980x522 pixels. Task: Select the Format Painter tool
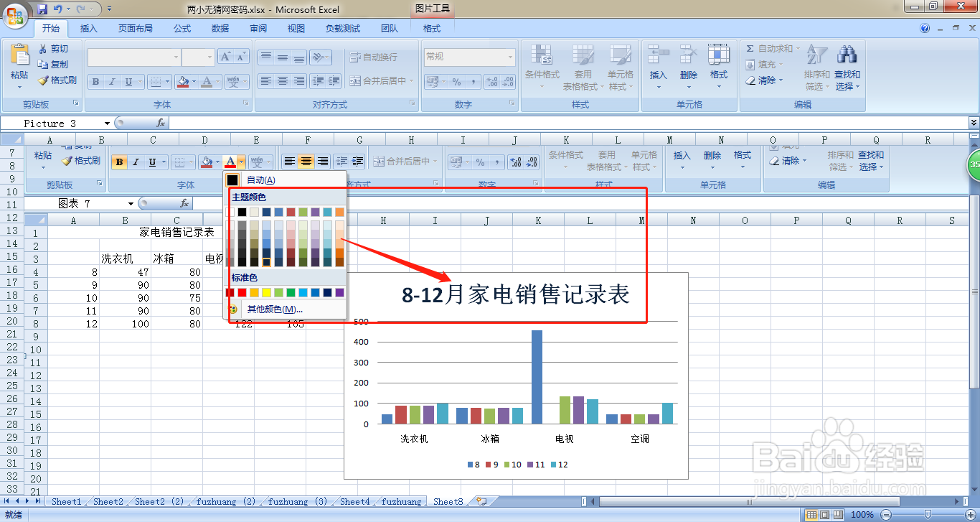point(57,80)
